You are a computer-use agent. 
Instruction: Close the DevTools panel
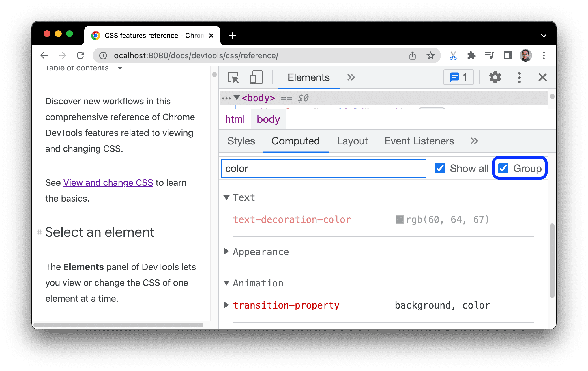click(x=542, y=77)
